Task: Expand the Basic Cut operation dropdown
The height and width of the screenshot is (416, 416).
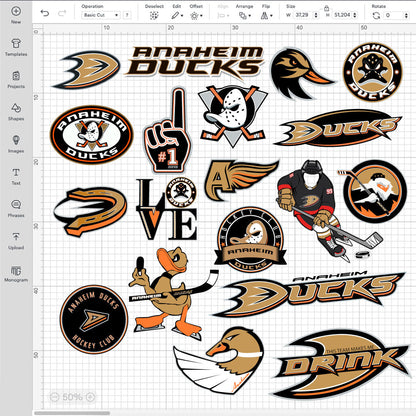Action: 101,15
